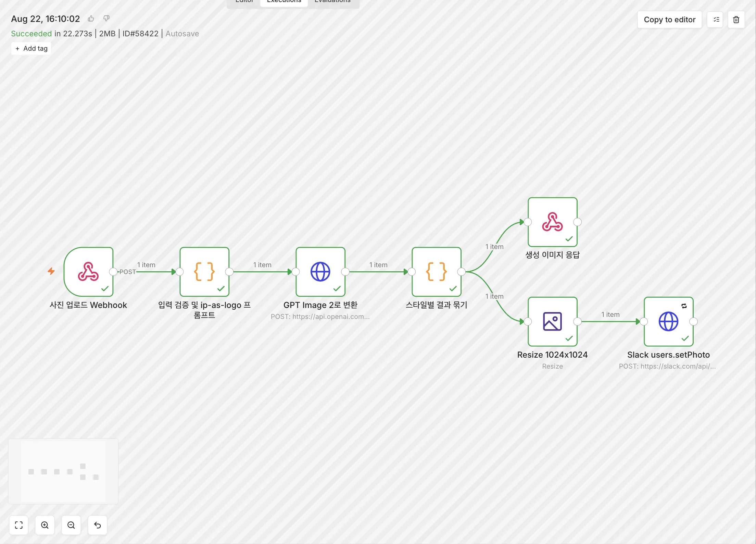Open the 스타일별 결과 묶기 code node
756x544 pixels.
tap(437, 272)
